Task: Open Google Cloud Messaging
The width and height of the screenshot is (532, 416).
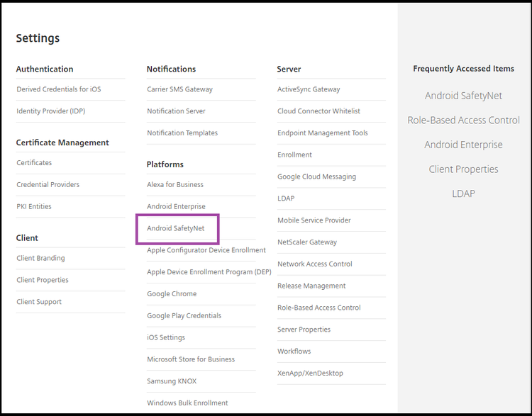Action: point(316,176)
